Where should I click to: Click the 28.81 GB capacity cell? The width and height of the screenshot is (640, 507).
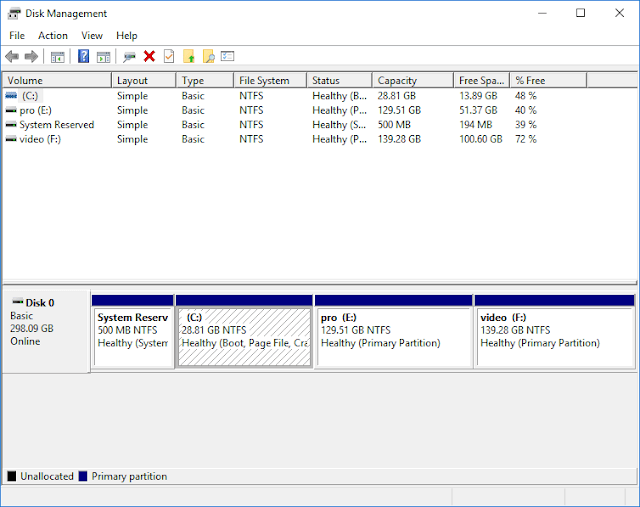(x=397, y=96)
